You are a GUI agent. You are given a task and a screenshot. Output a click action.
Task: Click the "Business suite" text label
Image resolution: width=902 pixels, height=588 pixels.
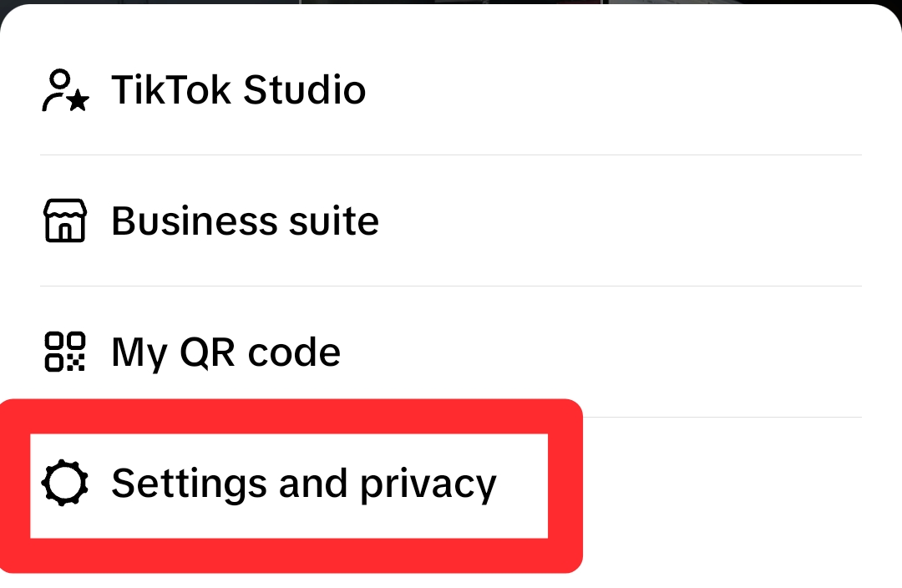coord(245,221)
